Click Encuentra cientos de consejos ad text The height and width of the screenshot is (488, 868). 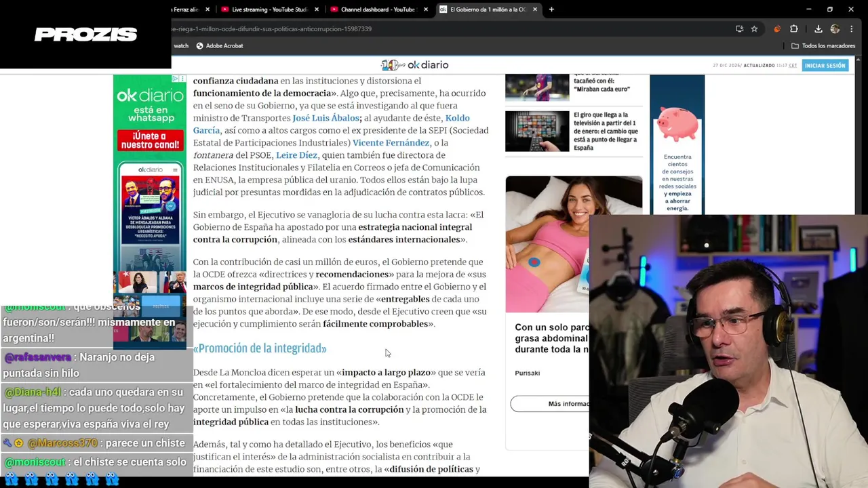tap(677, 182)
